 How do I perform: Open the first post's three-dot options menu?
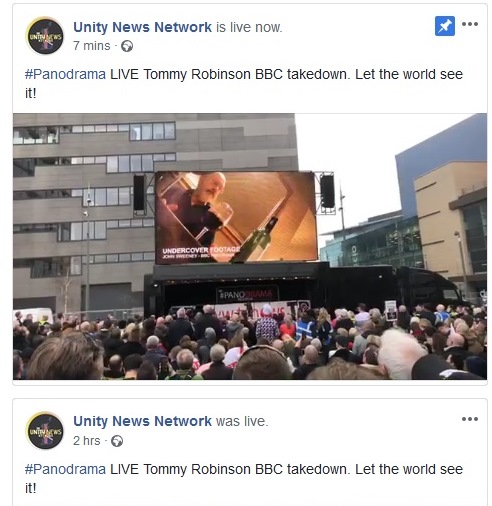pyautogui.click(x=470, y=24)
